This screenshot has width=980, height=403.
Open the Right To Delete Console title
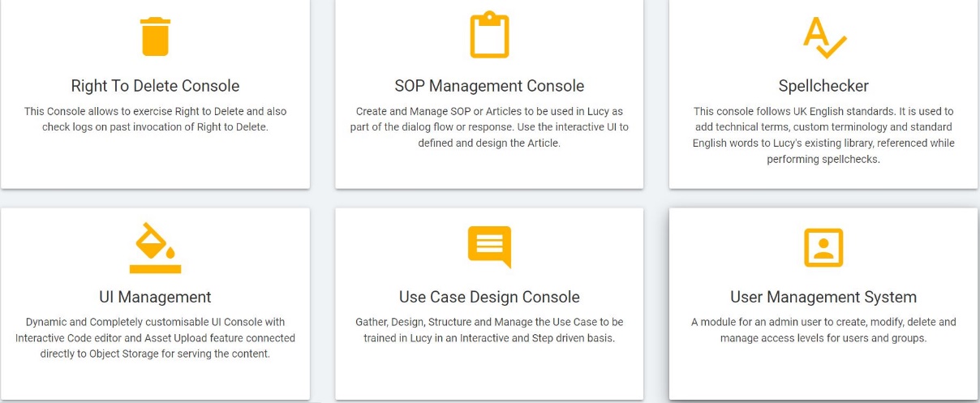[x=155, y=86]
